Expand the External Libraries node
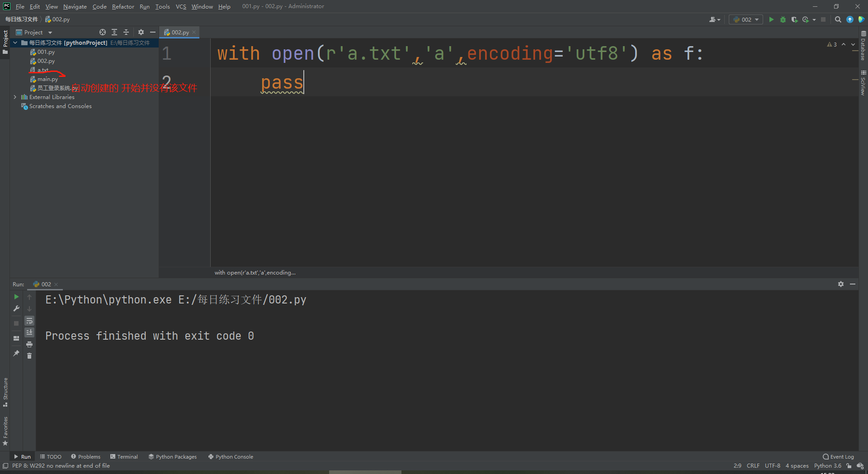The width and height of the screenshot is (868, 474). 15,97
